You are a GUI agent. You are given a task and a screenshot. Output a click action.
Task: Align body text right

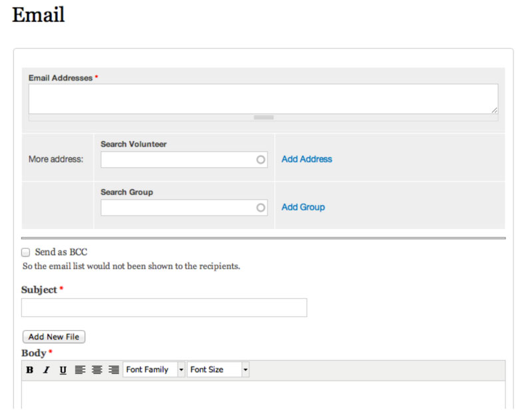[114, 369]
